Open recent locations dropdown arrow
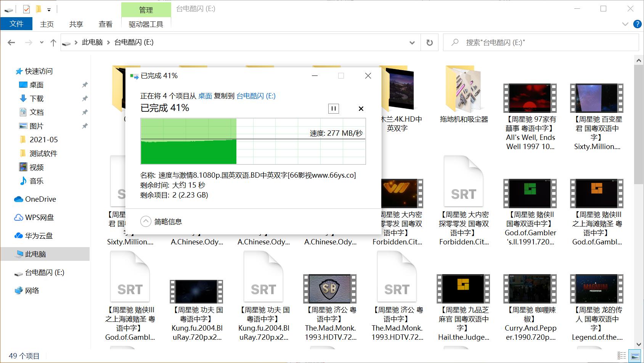Screen dimensions: 644x363 click(42, 43)
